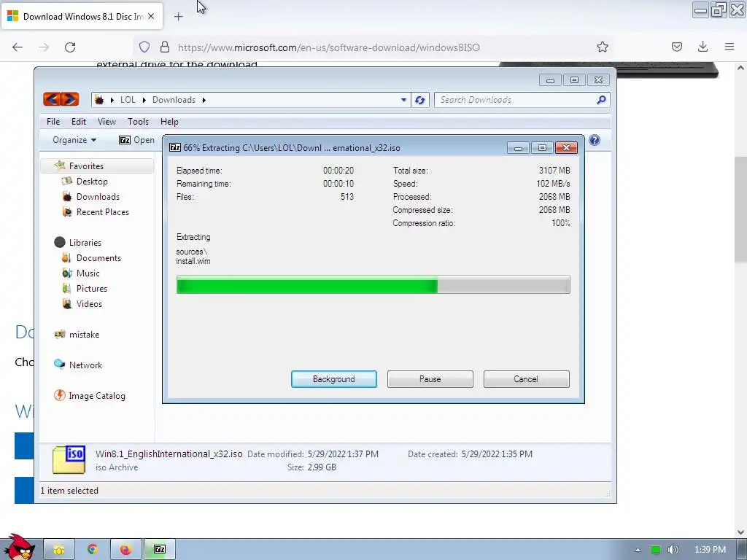This screenshot has width=747, height=560.
Task: Select Downloads under Favorites
Action: (x=98, y=197)
